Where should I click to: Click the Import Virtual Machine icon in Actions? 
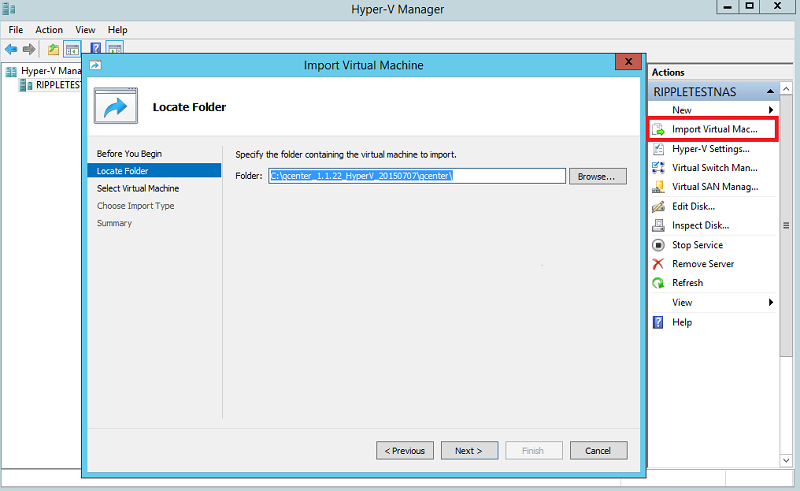[x=659, y=130]
